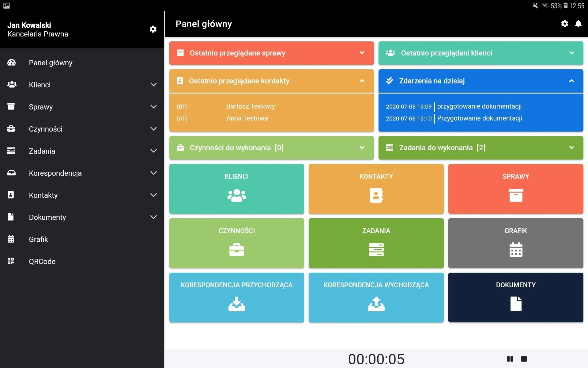Open the KLIENCI tile

(236, 189)
